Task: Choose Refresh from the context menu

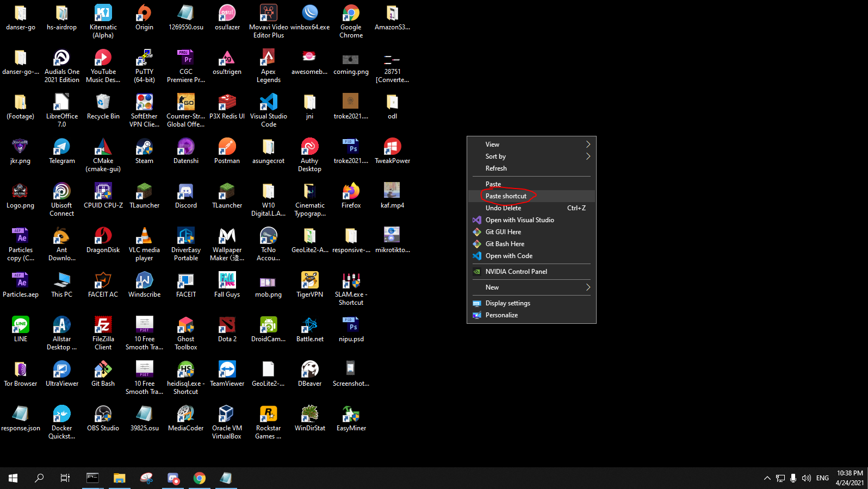Action: pyautogui.click(x=531, y=168)
